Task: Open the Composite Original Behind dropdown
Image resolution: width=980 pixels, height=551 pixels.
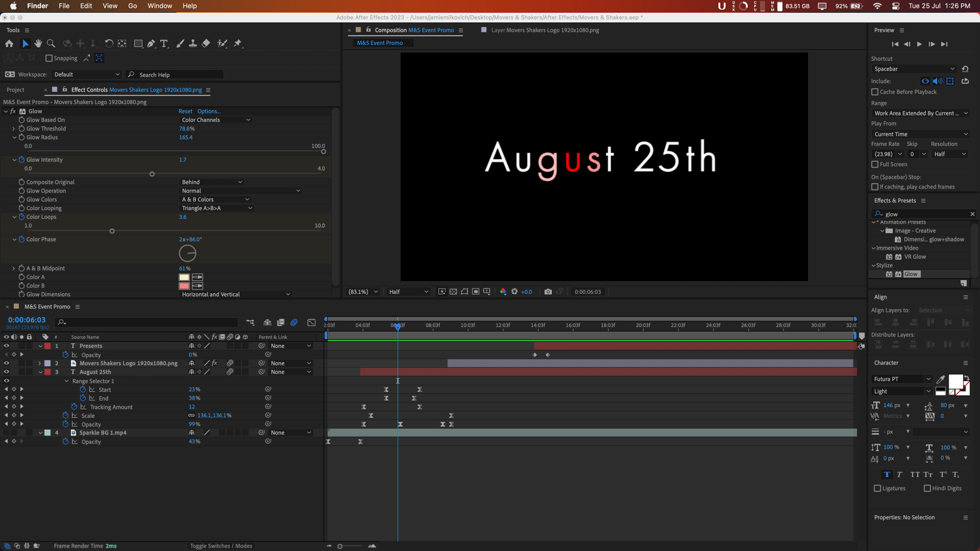Action: 212,182
